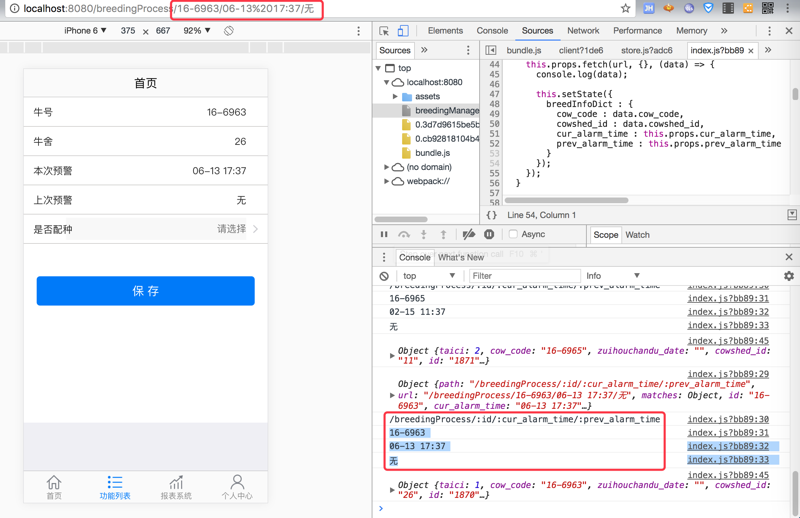The height and width of the screenshot is (518, 800).
Task: Collapse the localhost:8080 tree node
Action: [386, 82]
